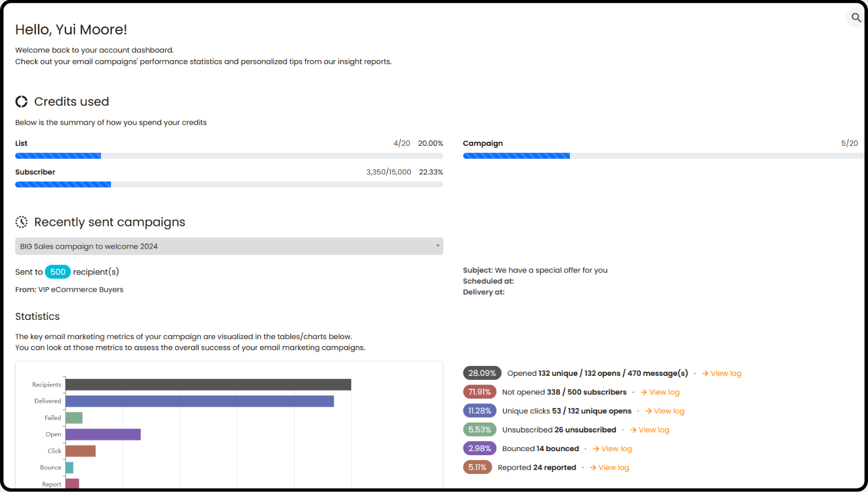Click the List credits progress bar
This screenshot has height=492, width=868.
point(229,156)
